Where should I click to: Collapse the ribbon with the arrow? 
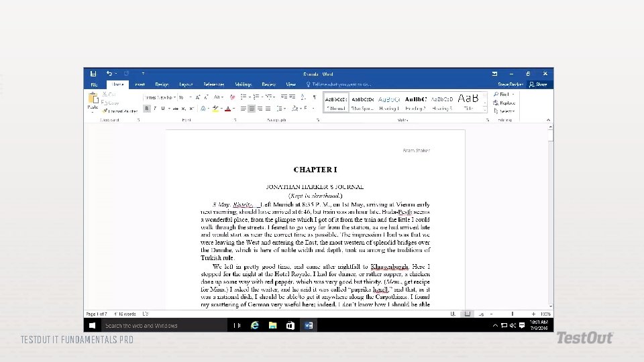tap(548, 120)
